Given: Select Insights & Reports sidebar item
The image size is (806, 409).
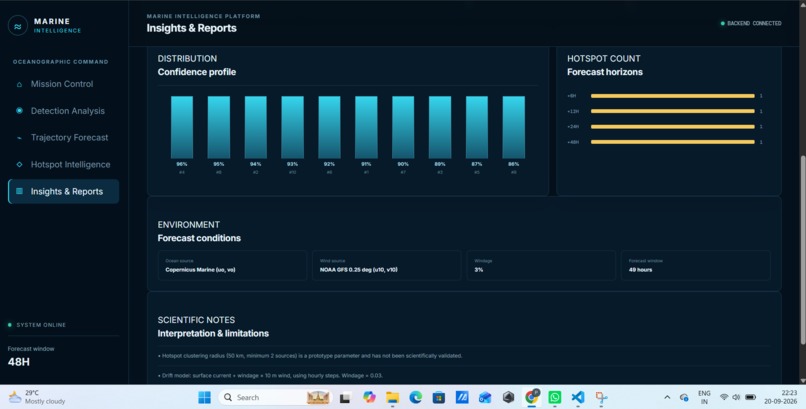Looking at the screenshot, I should (63, 192).
